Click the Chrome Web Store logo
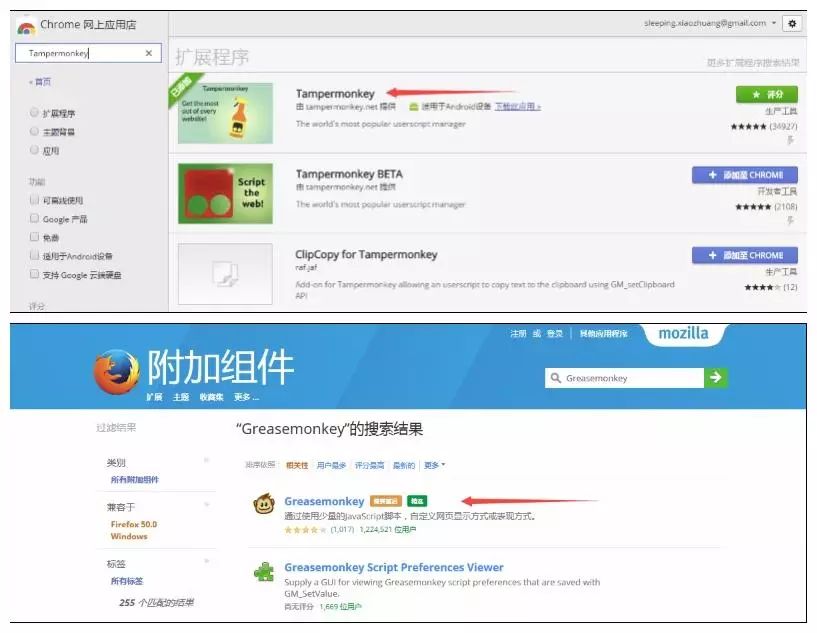Viewport: 817px width, 633px height. (x=26, y=26)
